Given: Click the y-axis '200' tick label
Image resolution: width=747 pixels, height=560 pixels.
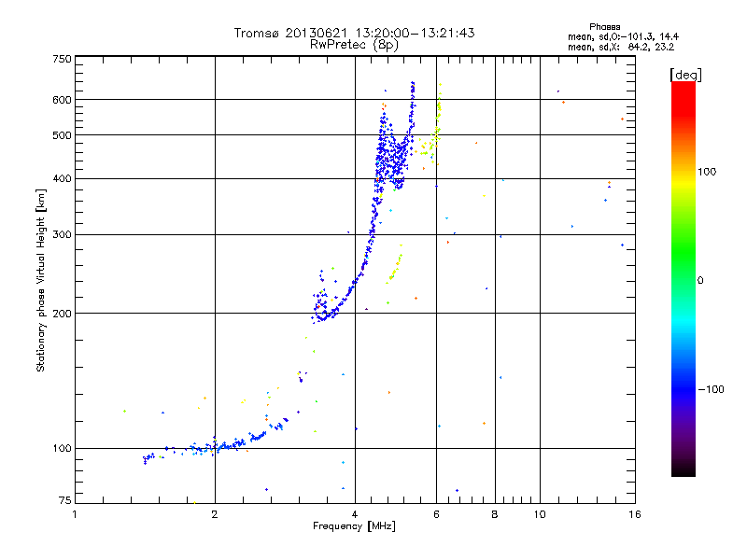Looking at the screenshot, I should pos(62,314).
